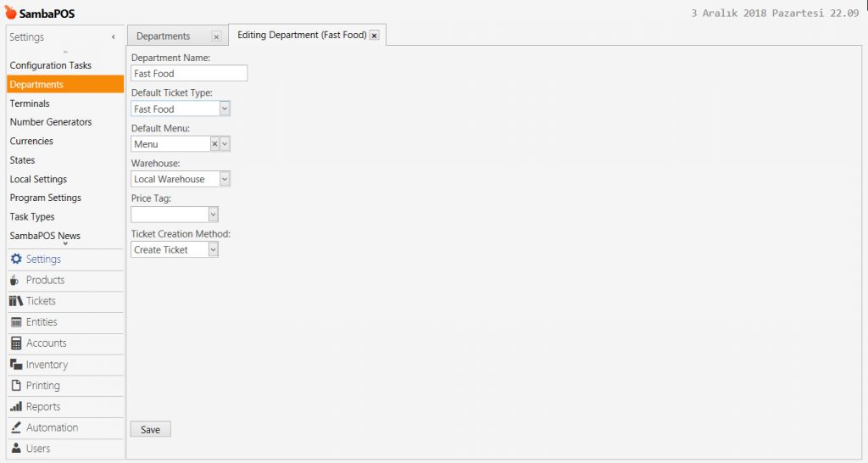Clear Default Menu selection with X
Screen dimensions: 868x463
coord(214,144)
